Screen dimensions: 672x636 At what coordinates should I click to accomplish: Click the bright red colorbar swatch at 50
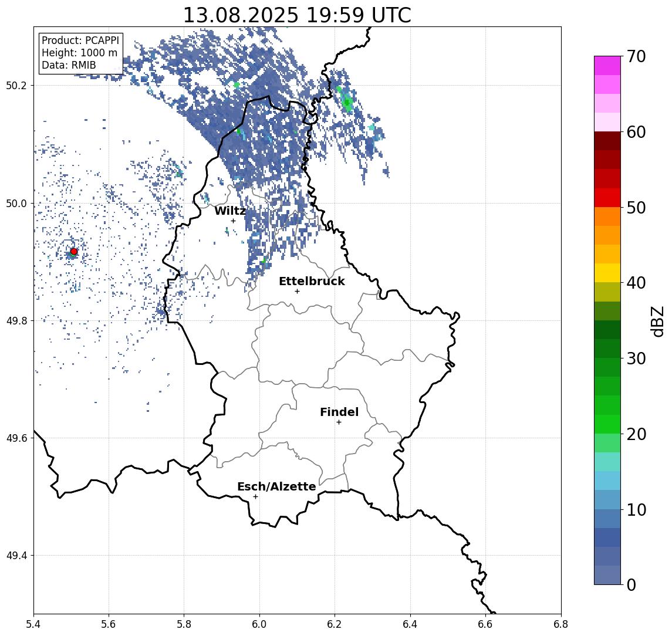click(x=607, y=198)
